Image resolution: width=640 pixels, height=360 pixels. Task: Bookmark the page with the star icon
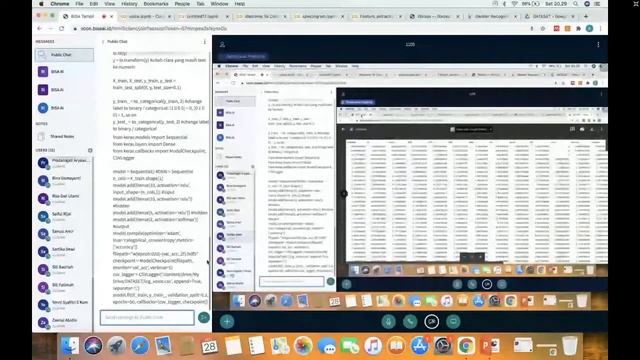(543, 29)
